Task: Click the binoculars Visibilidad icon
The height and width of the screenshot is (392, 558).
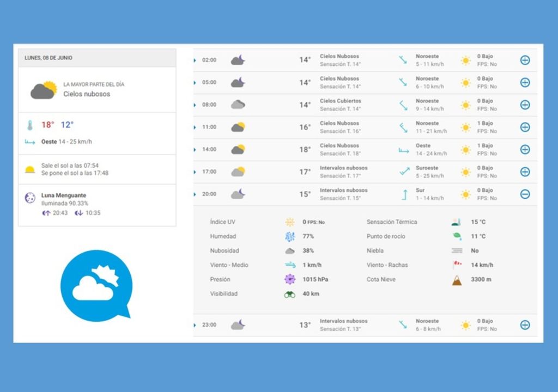Action: click(x=290, y=294)
